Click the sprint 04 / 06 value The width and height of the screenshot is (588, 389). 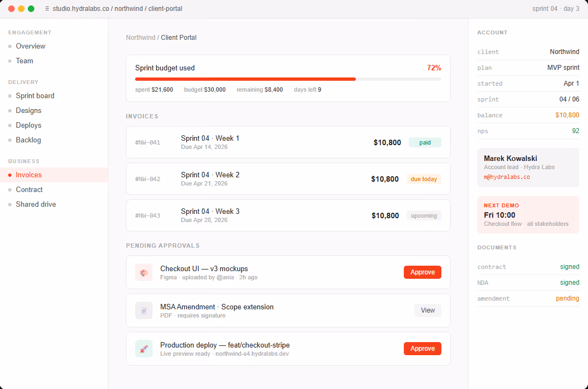pyautogui.click(x=569, y=99)
